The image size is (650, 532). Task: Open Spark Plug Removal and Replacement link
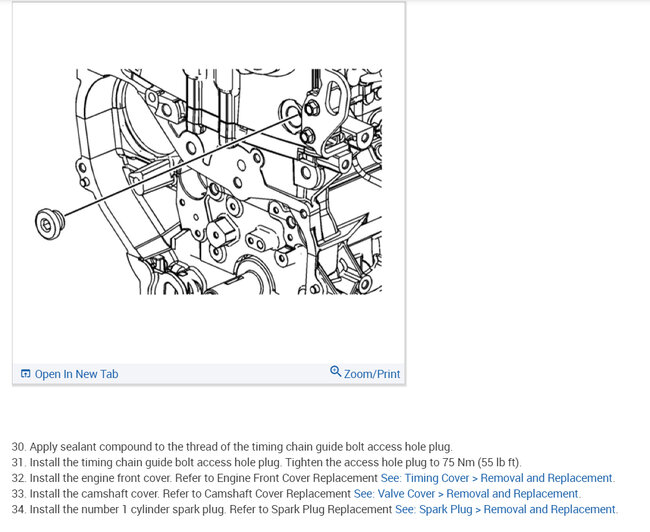pos(505,509)
